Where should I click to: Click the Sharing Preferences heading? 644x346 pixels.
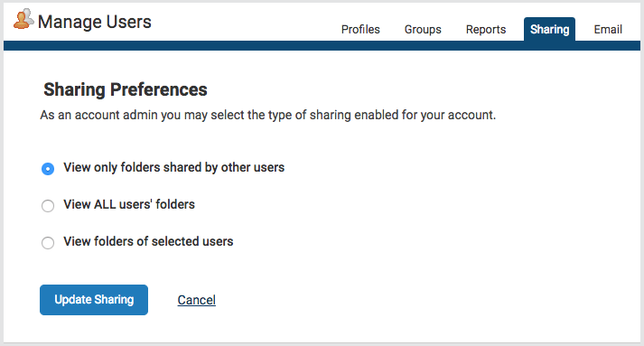pyautogui.click(x=126, y=89)
